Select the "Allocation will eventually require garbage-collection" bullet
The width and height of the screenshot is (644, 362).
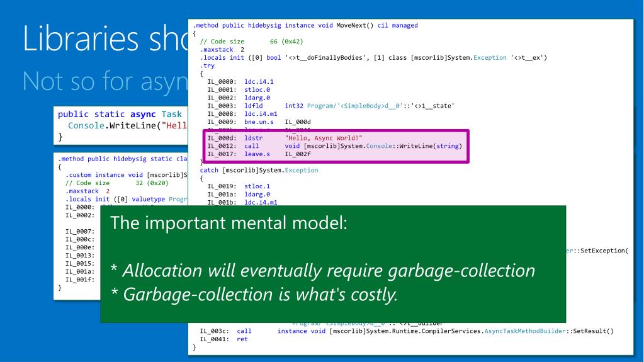tap(323, 271)
